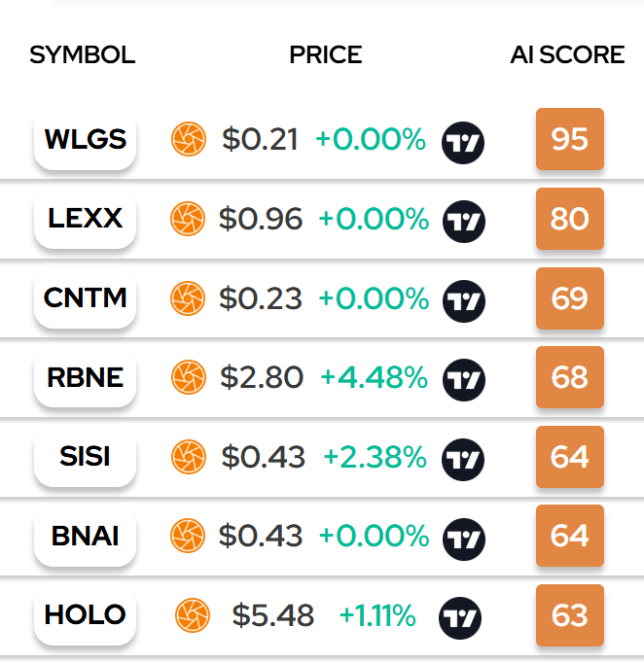
Task: Select the CNTM symbol button
Action: coord(85,297)
